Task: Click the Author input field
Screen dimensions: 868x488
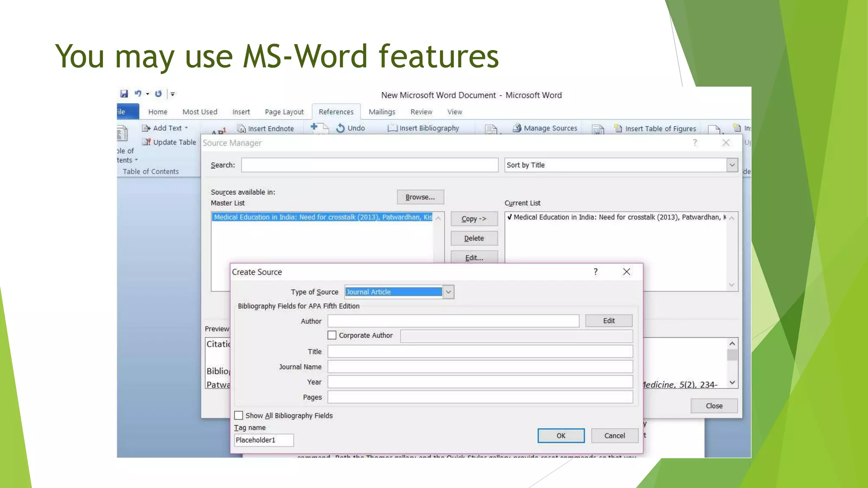Action: coord(453,321)
